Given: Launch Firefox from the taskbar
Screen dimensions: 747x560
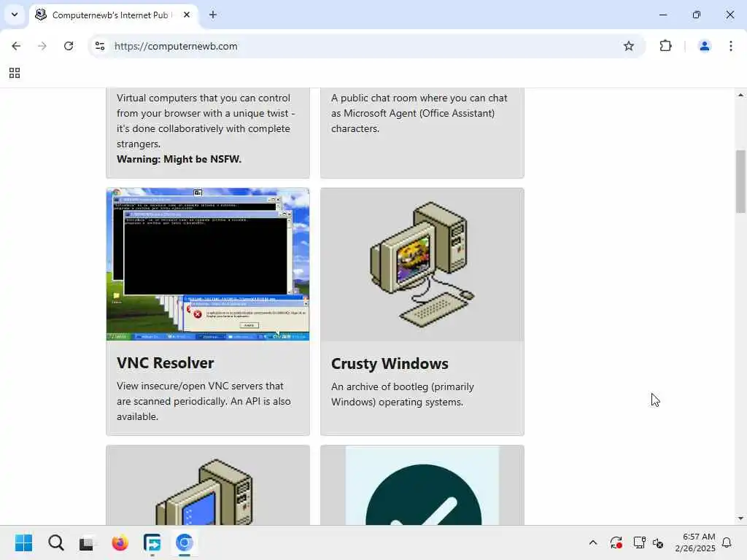Looking at the screenshot, I should pos(120,542).
